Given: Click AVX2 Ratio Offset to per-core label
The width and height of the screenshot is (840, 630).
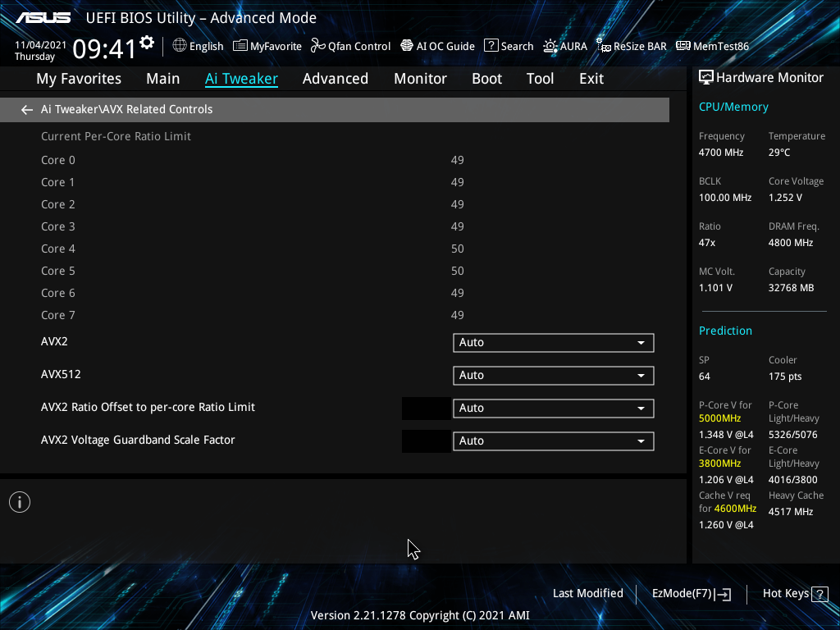Looking at the screenshot, I should pos(148,407).
